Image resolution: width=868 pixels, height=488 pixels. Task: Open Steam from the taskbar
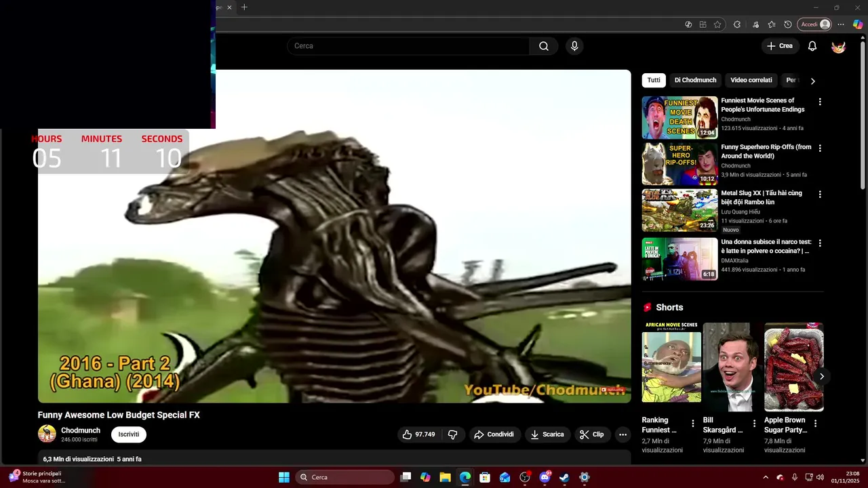(564, 477)
